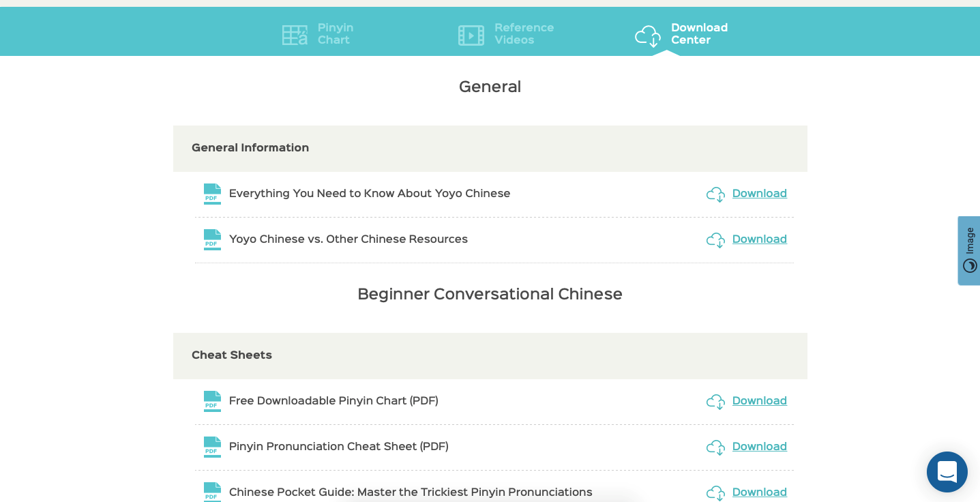Click cloud download icon for Pinyin Pronunciation Cheat Sheet
The height and width of the screenshot is (502, 980).
[x=715, y=447]
